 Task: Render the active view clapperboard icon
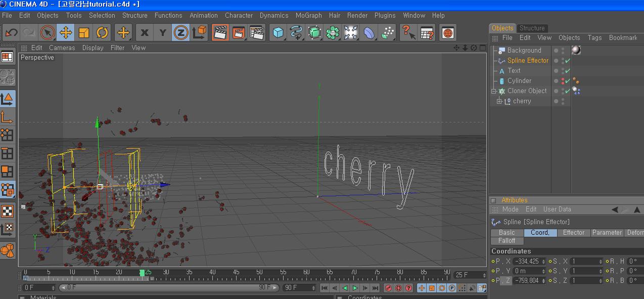[220, 33]
